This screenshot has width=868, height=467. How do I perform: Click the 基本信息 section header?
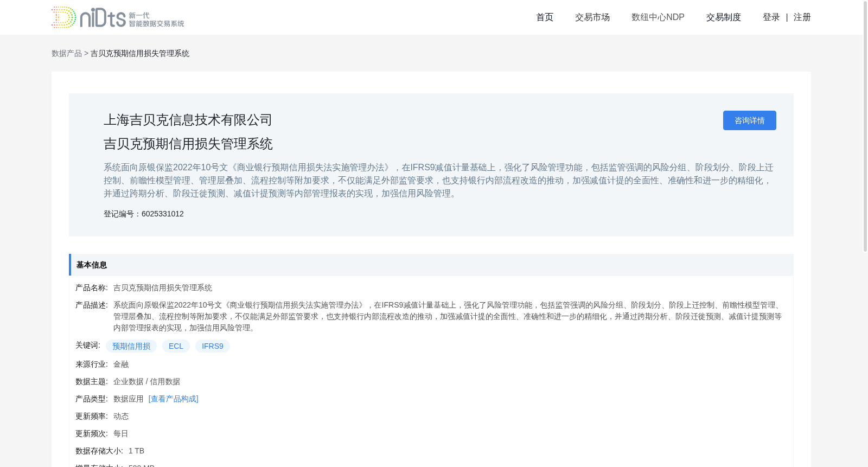[x=431, y=265]
